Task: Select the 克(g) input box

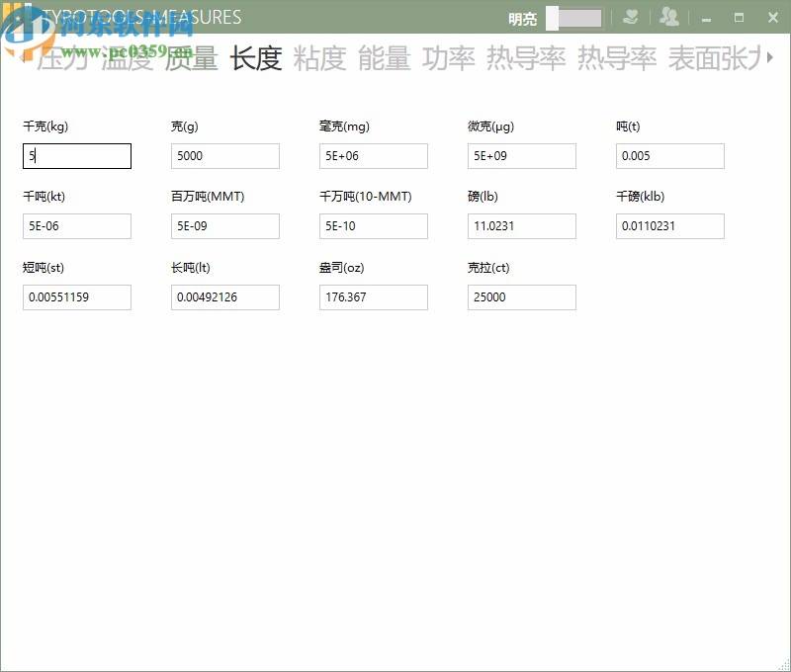Action: pos(225,156)
